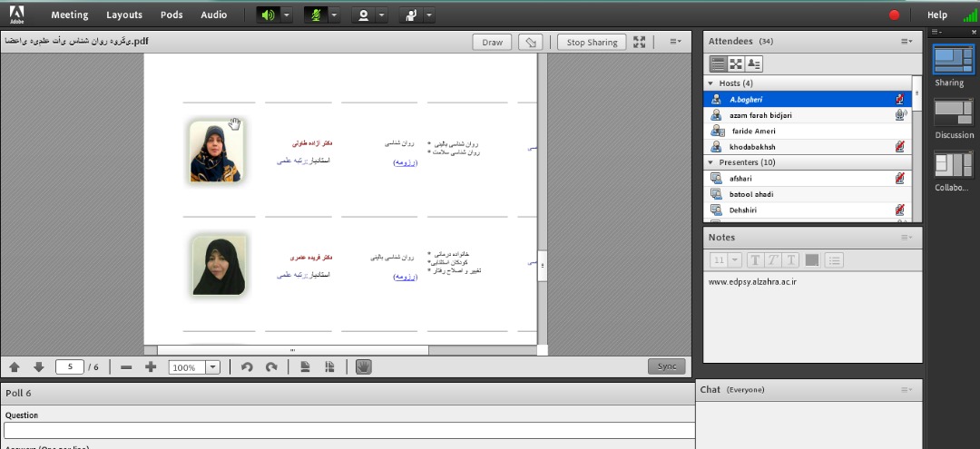Zoom out with the minus icon

pos(126,367)
